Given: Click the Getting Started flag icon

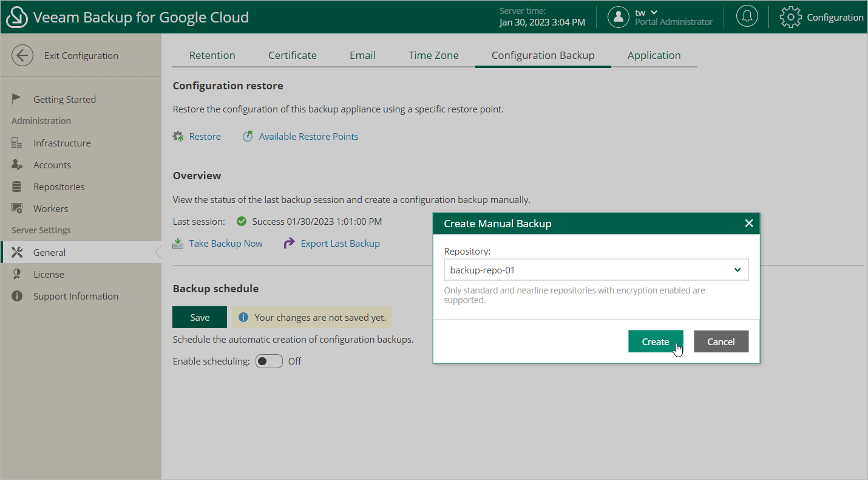Looking at the screenshot, I should click(17, 99).
